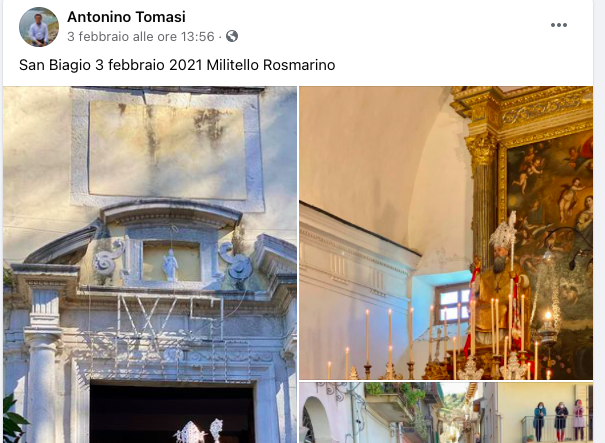Click the post caption mentioning Militello Rosmarino
The height and width of the screenshot is (443, 605).
point(177,65)
